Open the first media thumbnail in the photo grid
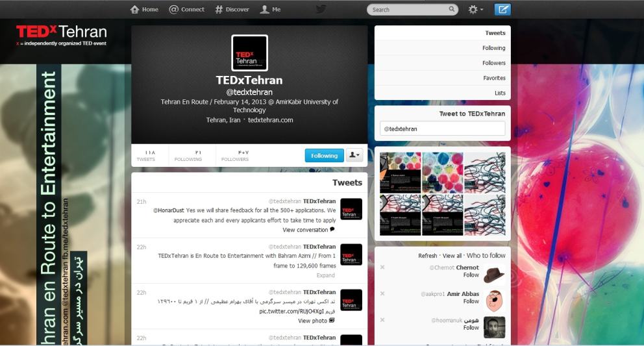 point(401,173)
